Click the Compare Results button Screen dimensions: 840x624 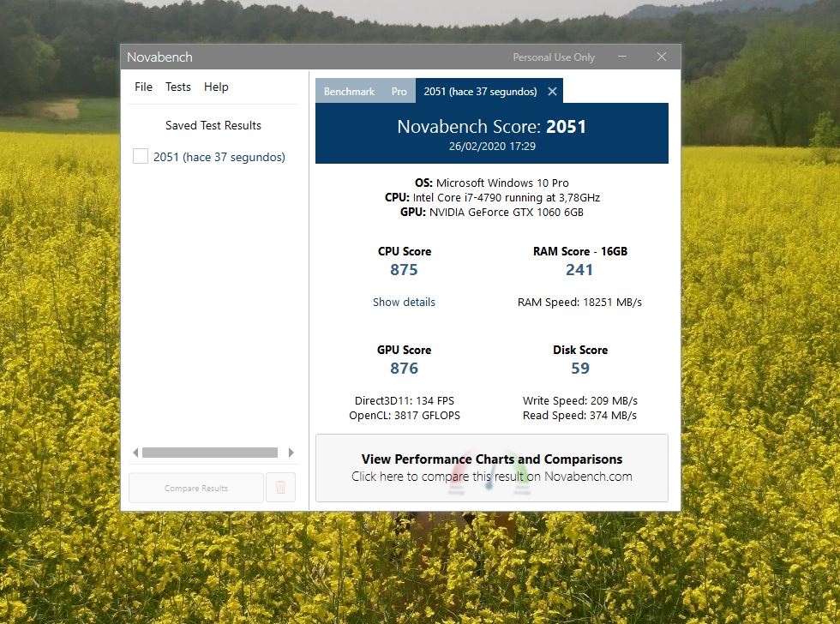196,488
